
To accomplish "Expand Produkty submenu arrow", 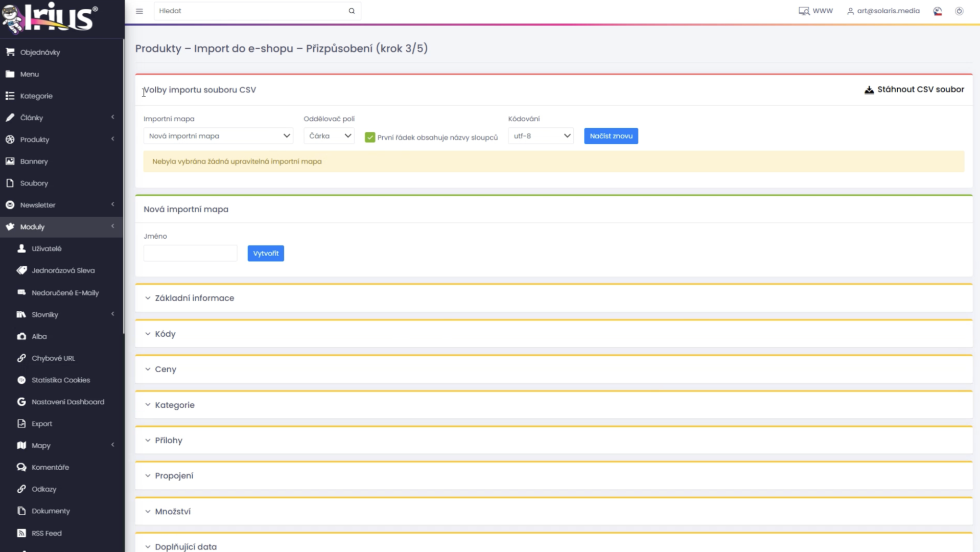I will pyautogui.click(x=112, y=139).
